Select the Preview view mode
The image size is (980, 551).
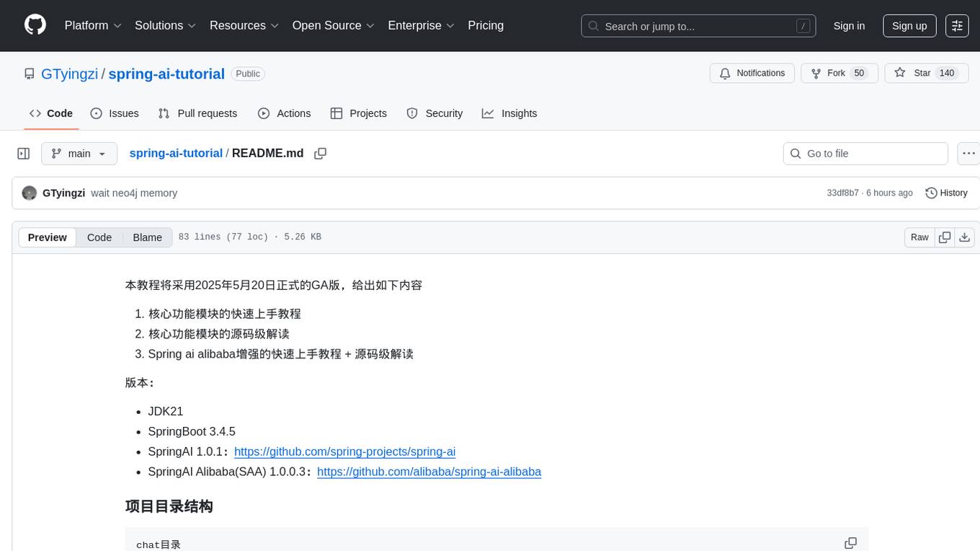48,237
